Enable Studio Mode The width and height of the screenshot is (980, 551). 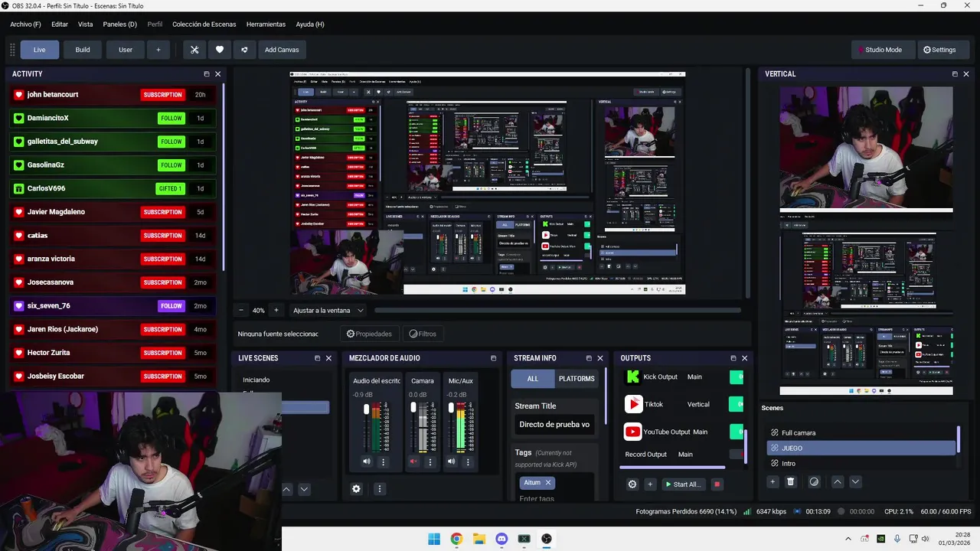point(884,50)
